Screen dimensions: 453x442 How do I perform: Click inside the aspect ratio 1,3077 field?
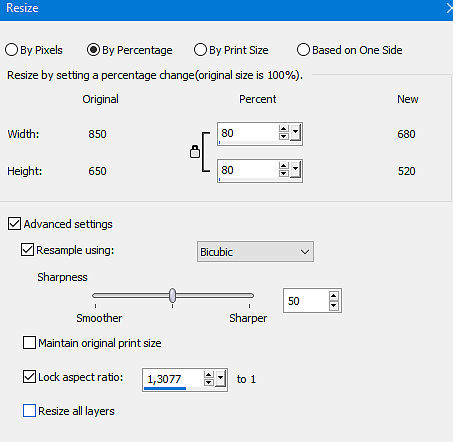point(173,379)
